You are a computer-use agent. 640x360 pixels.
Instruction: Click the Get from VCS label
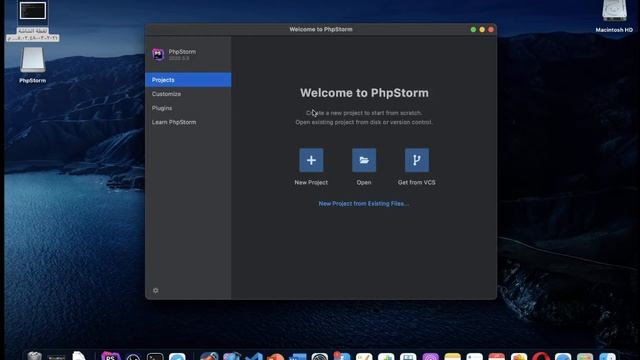tap(417, 182)
